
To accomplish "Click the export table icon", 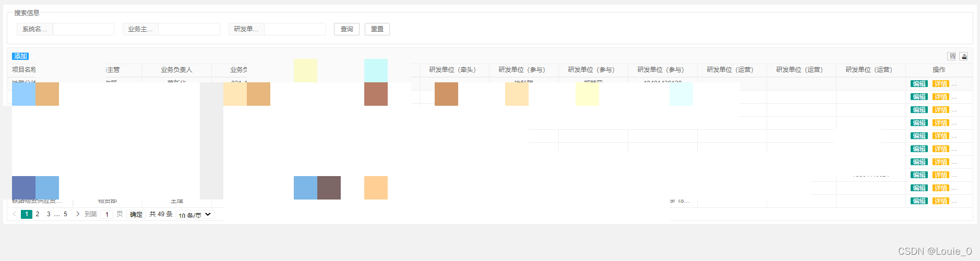I will pos(964,56).
